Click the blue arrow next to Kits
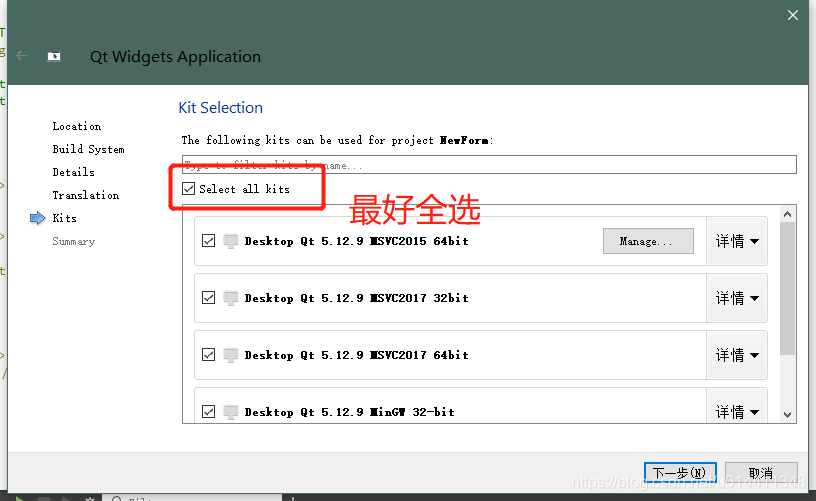The image size is (816, 501). 37,218
